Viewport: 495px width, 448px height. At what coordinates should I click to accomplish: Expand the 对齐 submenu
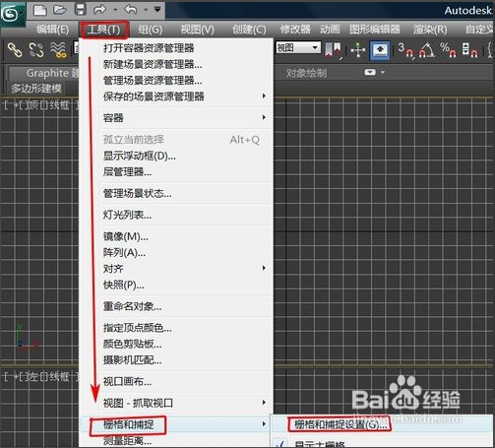tap(176, 269)
